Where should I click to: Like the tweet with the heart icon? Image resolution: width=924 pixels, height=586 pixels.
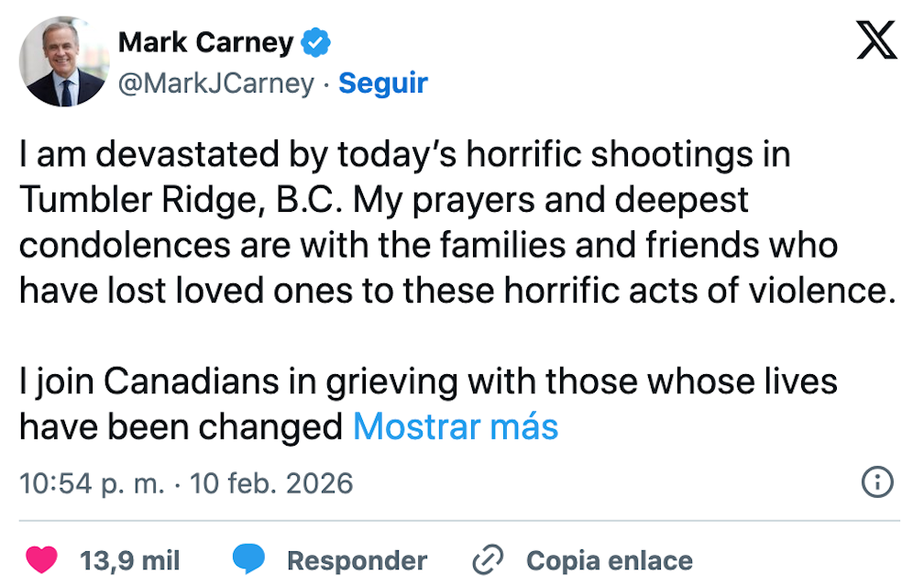[41, 559]
